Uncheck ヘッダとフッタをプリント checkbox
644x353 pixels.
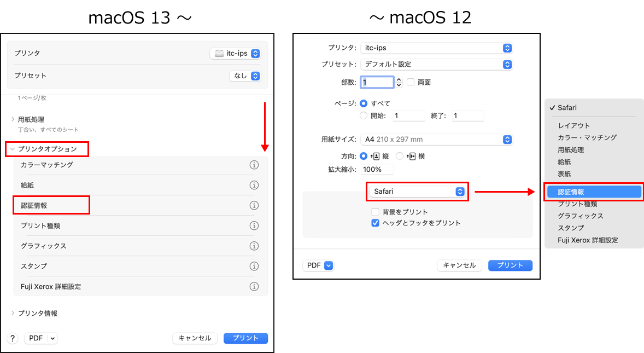point(375,223)
